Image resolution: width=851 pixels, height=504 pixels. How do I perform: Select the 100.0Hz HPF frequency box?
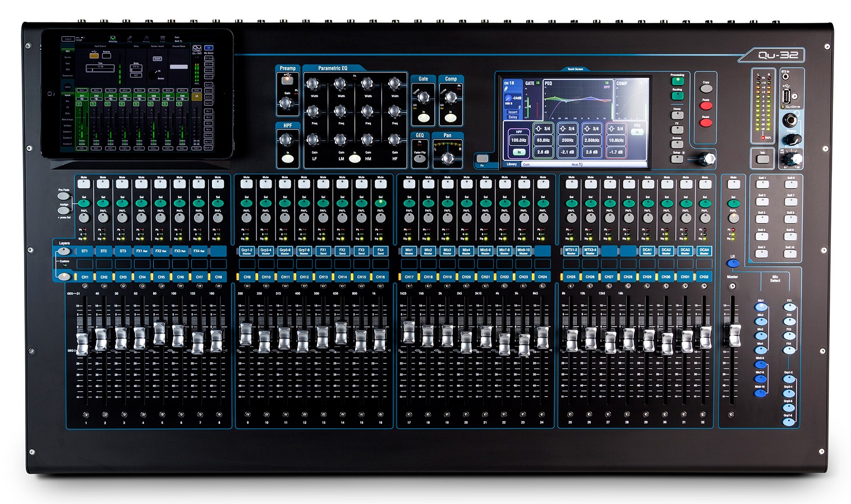(x=519, y=140)
